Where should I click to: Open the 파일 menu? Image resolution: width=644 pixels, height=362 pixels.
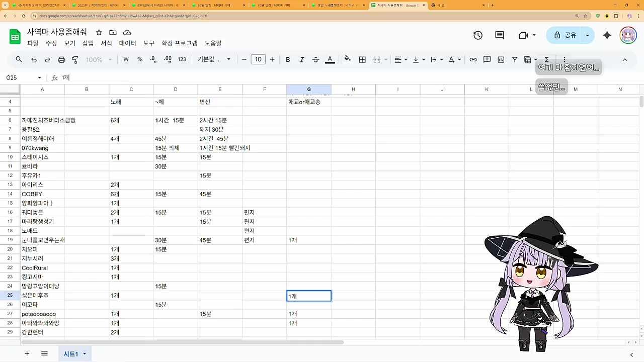pos(33,43)
